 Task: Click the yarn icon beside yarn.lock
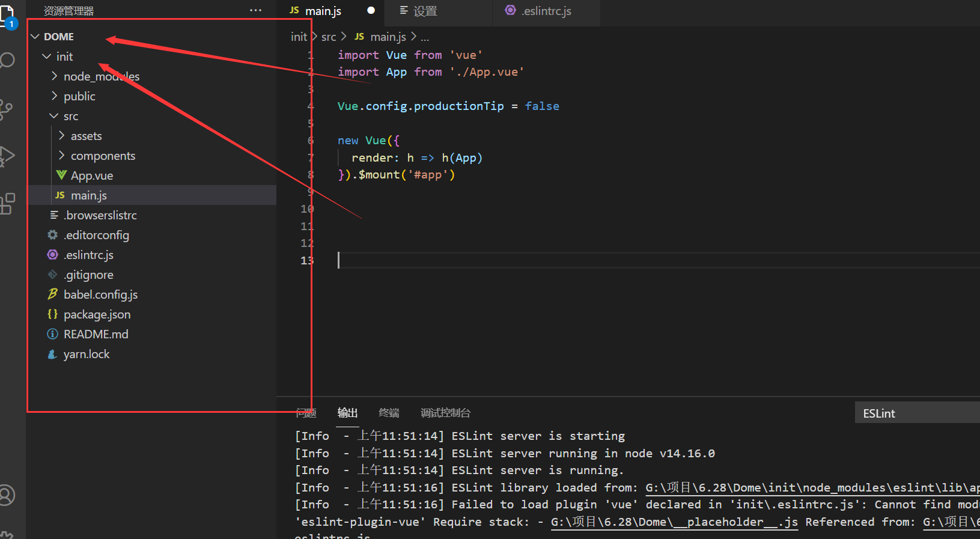pos(52,354)
